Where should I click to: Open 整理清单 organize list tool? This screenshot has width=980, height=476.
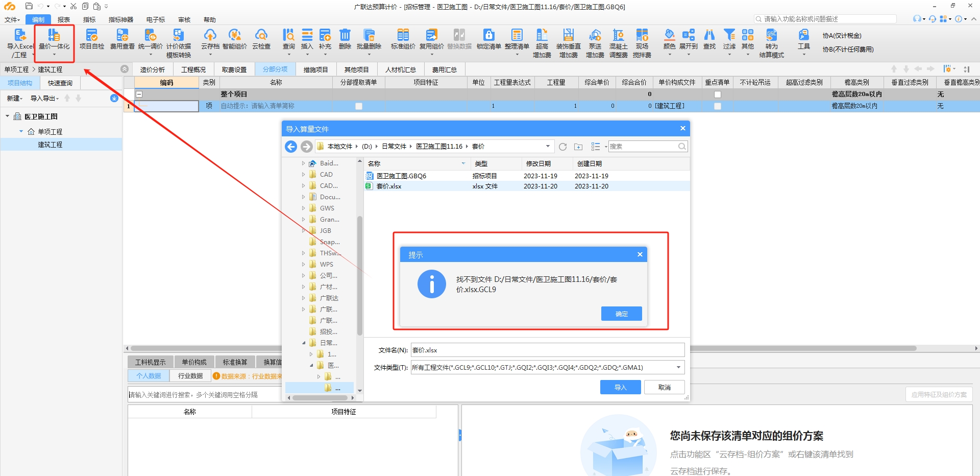tap(517, 41)
